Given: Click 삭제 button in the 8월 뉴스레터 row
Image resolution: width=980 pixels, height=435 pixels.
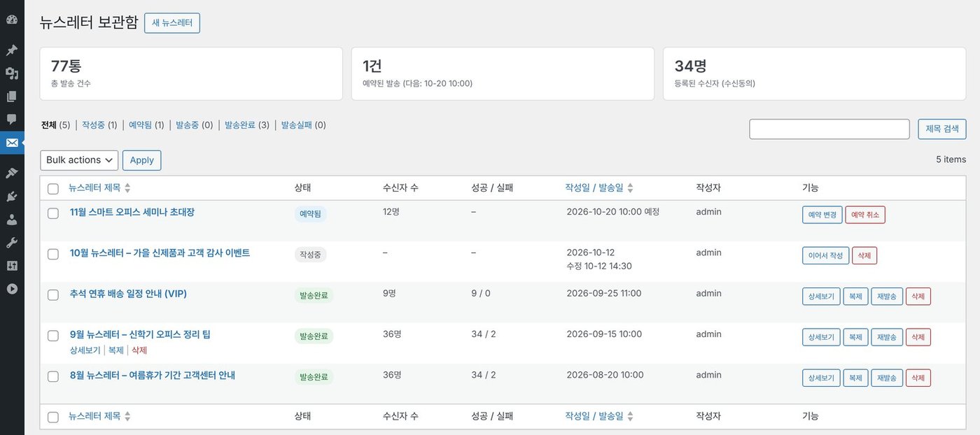Looking at the screenshot, I should coord(918,378).
